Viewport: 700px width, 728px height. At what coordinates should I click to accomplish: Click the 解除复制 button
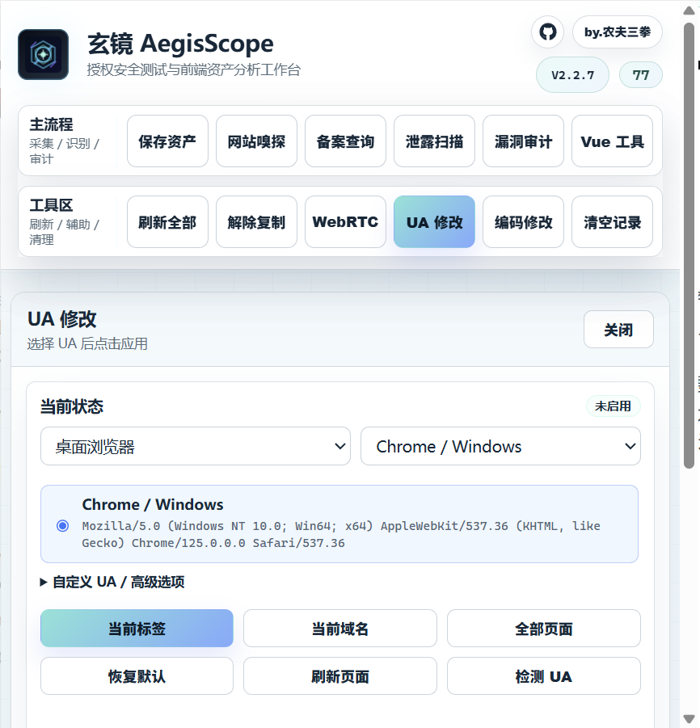[x=256, y=222]
